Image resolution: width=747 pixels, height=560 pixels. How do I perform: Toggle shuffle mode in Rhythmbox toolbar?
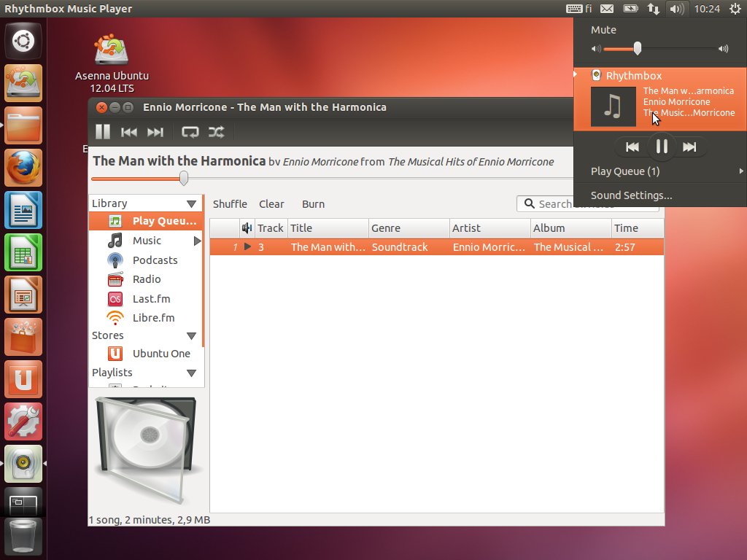click(216, 133)
